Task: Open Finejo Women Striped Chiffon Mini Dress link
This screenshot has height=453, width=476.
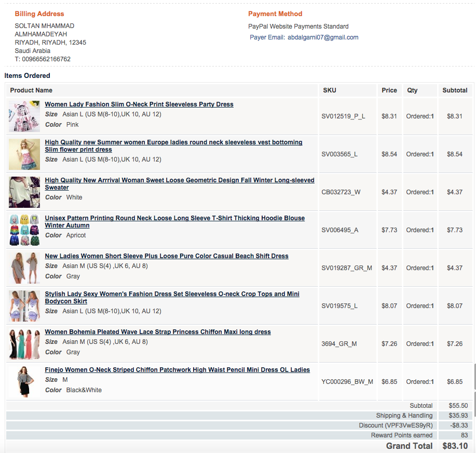Action: point(177,370)
